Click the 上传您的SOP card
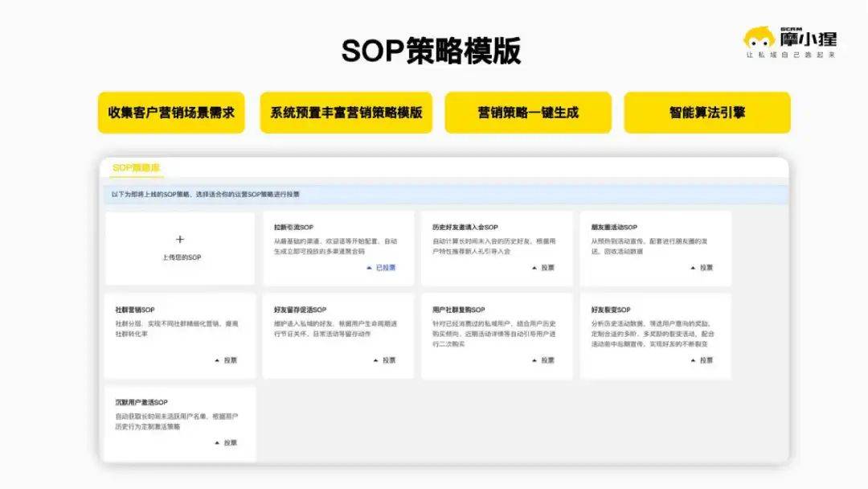 (x=181, y=248)
